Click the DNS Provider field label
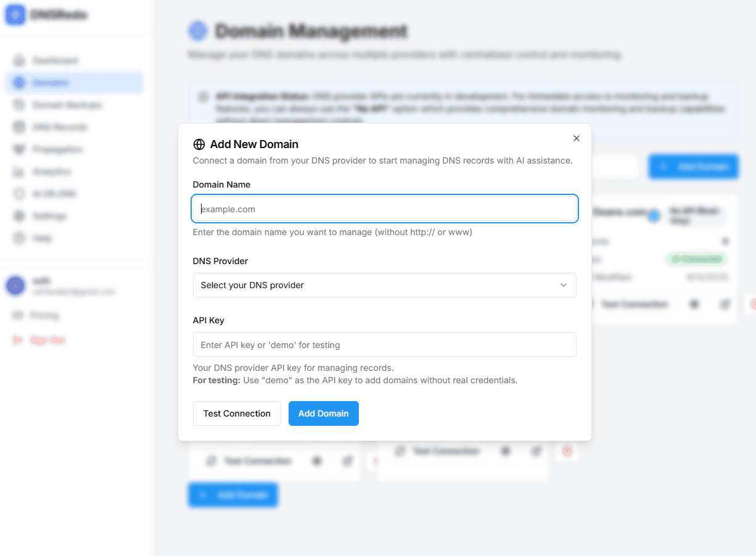Viewport: 756px width, 556px height. pos(220,261)
